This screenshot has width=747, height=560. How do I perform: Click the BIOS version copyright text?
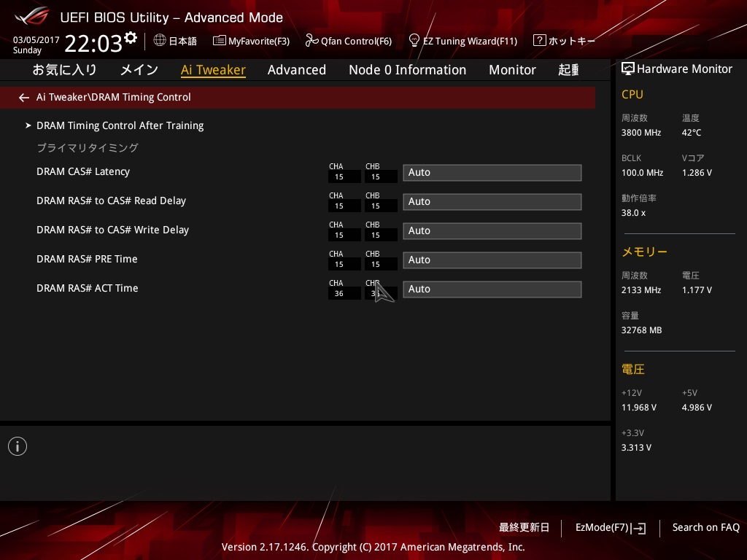373,547
